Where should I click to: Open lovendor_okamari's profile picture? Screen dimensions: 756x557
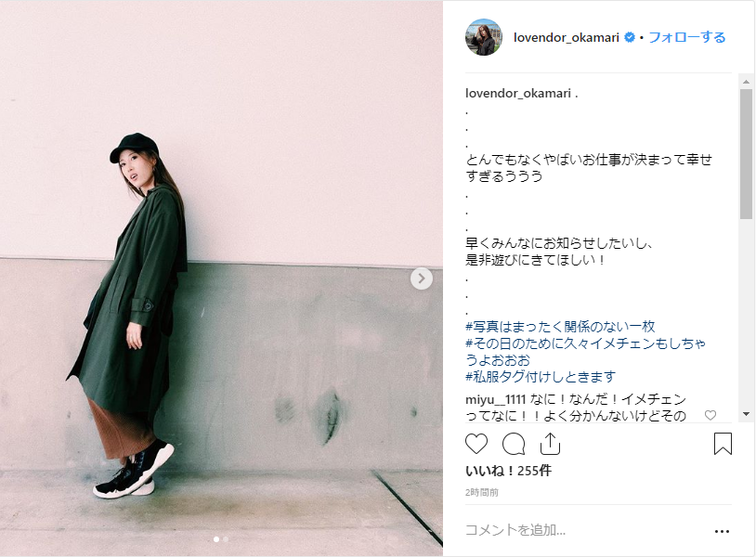coord(484,37)
